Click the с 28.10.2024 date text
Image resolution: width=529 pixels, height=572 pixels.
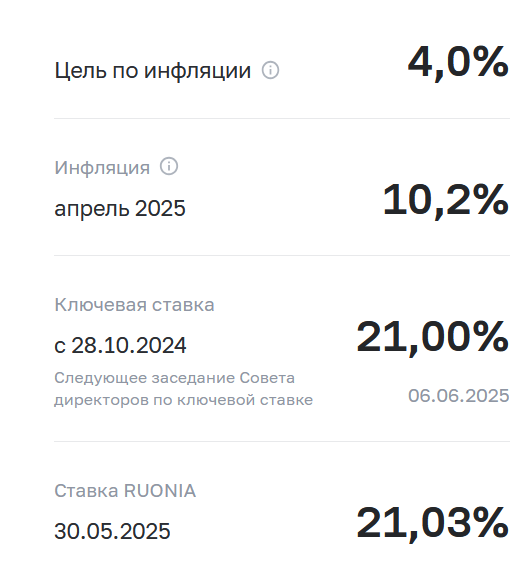(x=120, y=345)
